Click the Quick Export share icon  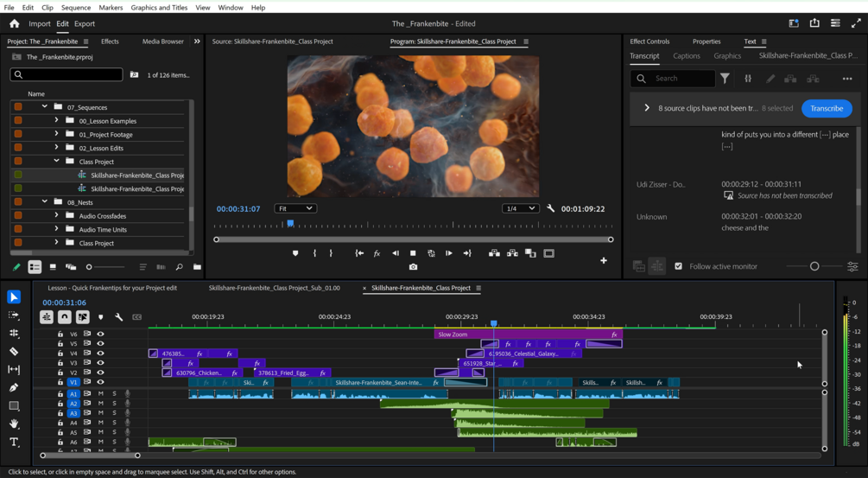pos(814,23)
